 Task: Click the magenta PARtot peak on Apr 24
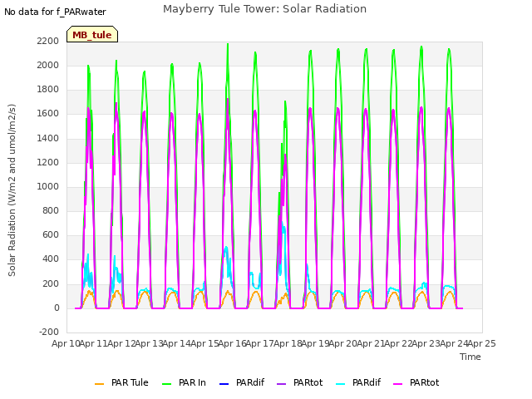click(x=449, y=110)
